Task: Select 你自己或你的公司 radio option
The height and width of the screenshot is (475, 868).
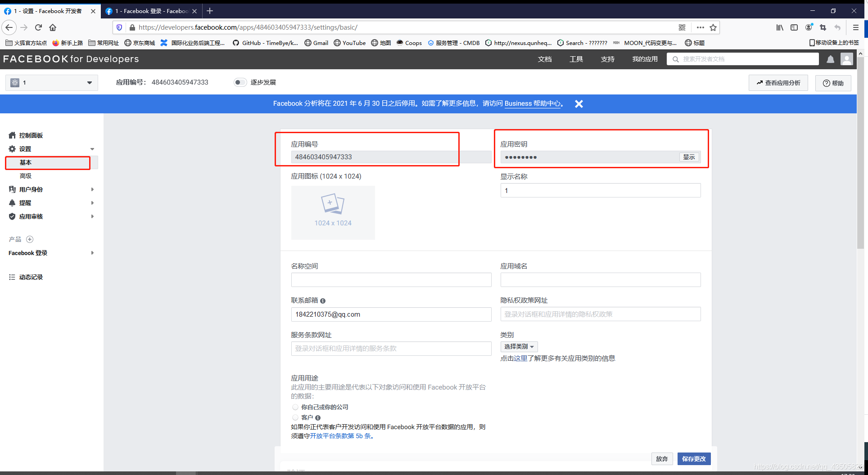Action: click(295, 407)
